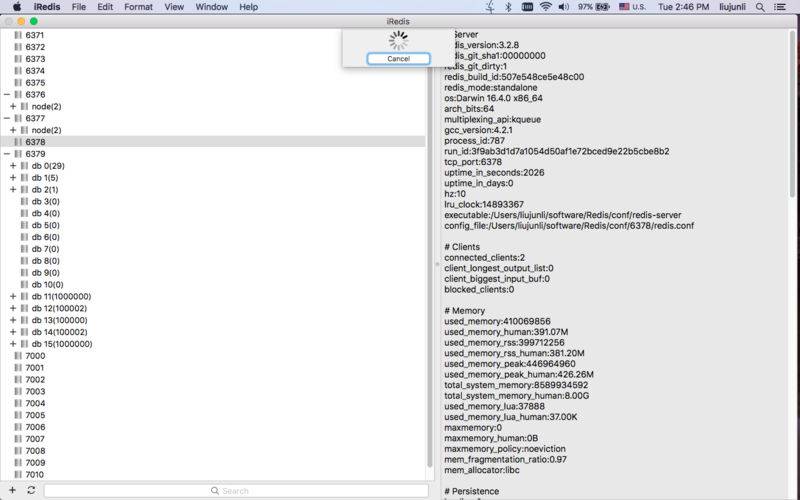Expand db 0(29)

tap(13, 165)
